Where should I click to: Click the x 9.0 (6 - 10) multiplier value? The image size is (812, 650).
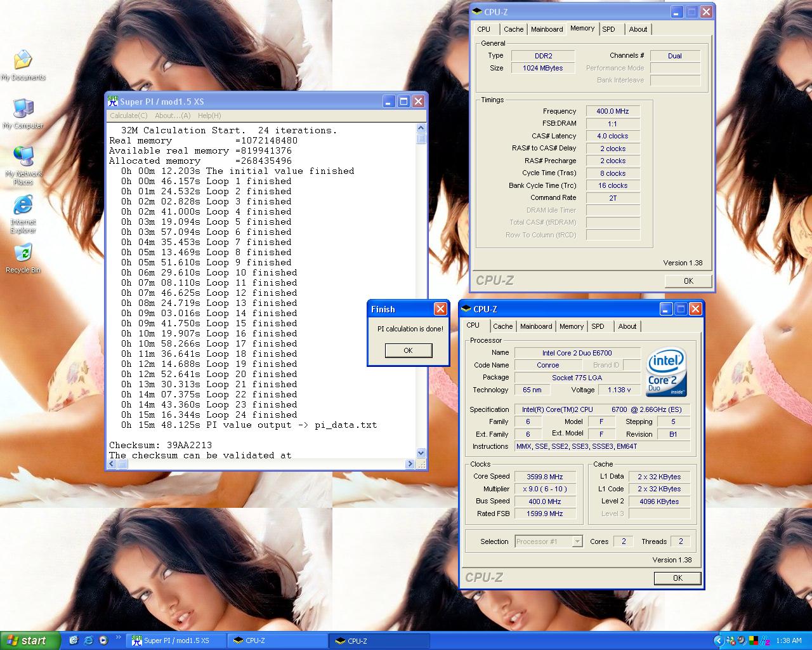pyautogui.click(x=545, y=489)
